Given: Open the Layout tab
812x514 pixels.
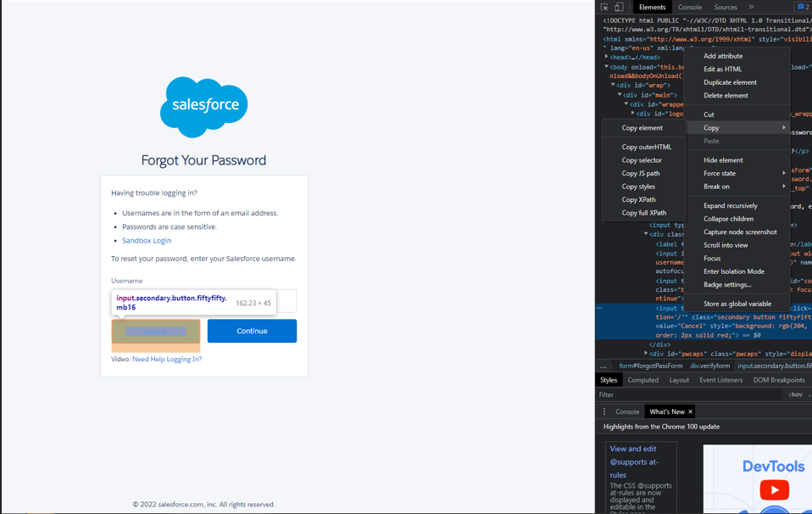Looking at the screenshot, I should pyautogui.click(x=679, y=380).
